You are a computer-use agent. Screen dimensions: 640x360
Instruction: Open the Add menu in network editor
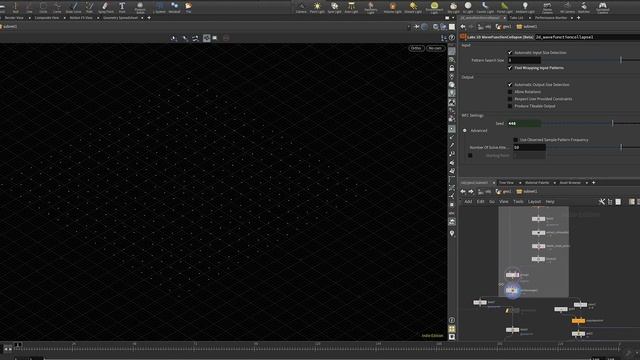(x=468, y=202)
